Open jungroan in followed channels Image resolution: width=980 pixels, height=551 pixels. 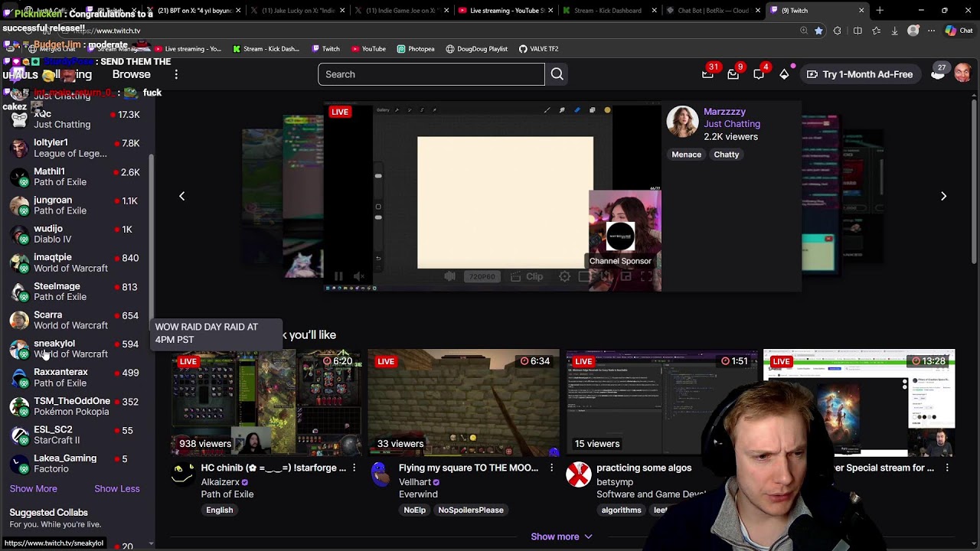(x=75, y=205)
